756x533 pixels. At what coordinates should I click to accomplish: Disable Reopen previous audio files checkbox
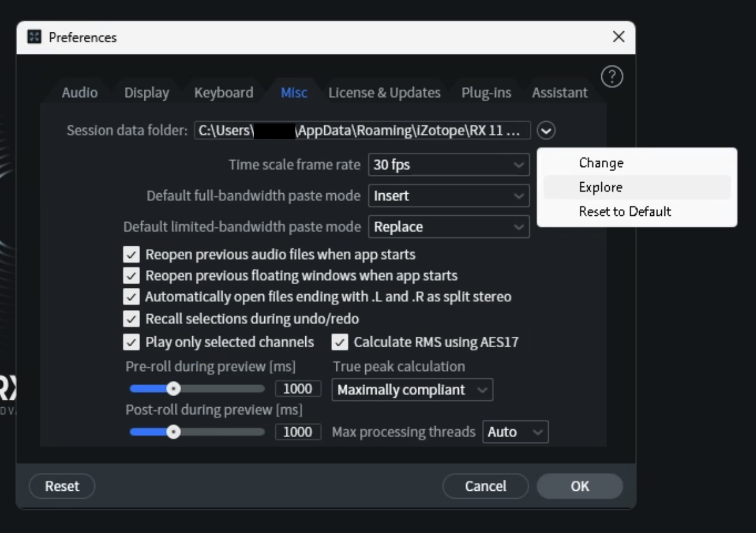132,255
